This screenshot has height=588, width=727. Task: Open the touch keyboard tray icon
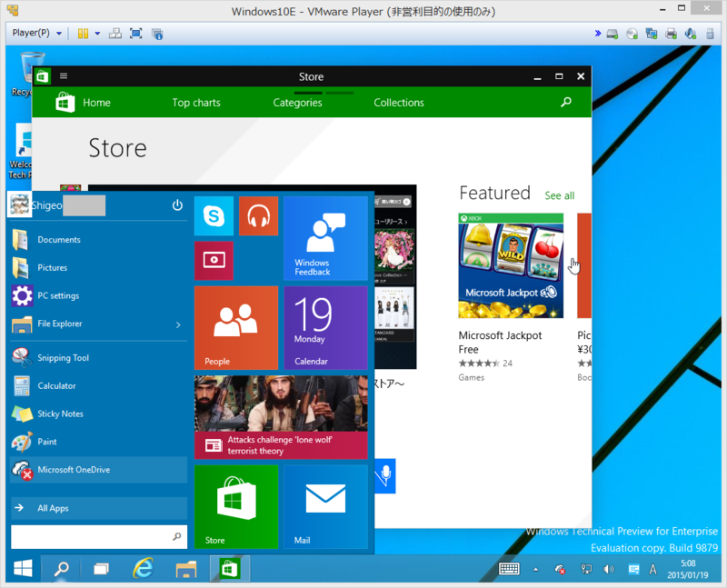509,569
